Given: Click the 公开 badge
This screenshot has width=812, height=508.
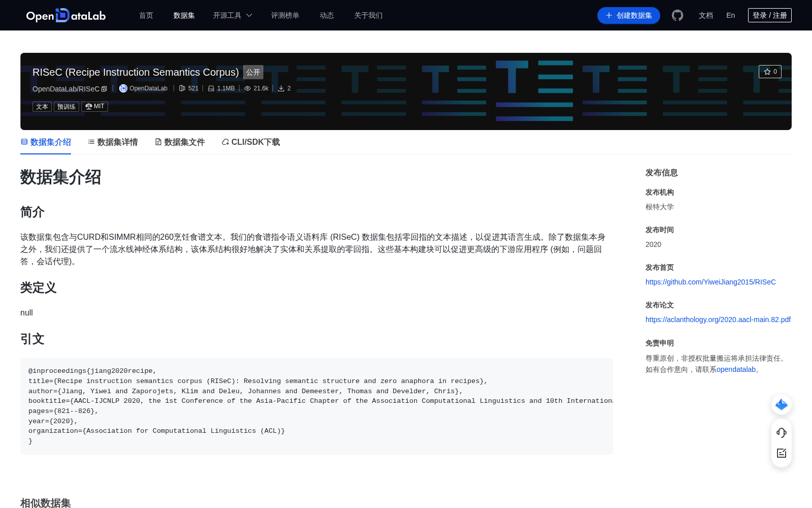Looking at the screenshot, I should (253, 72).
